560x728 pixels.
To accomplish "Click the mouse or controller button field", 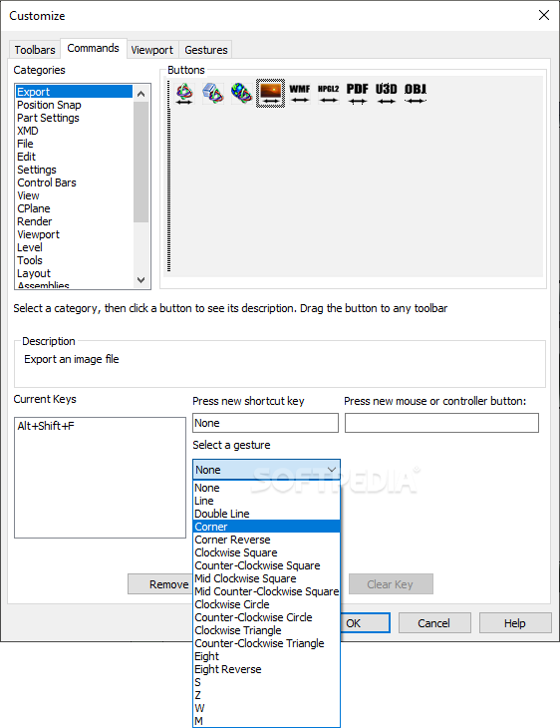I will point(441,423).
